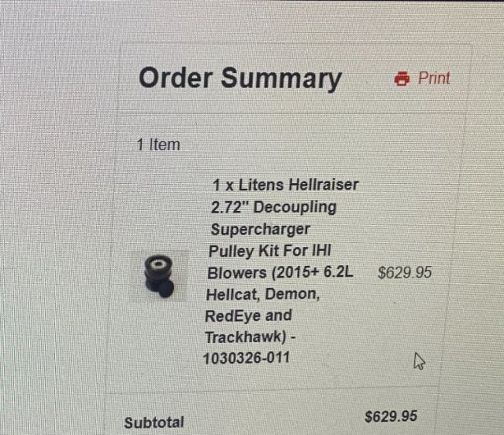The image size is (504, 435).
Task: Click the "Blowers (2015+ 6.2L" line
Action: pos(282,273)
